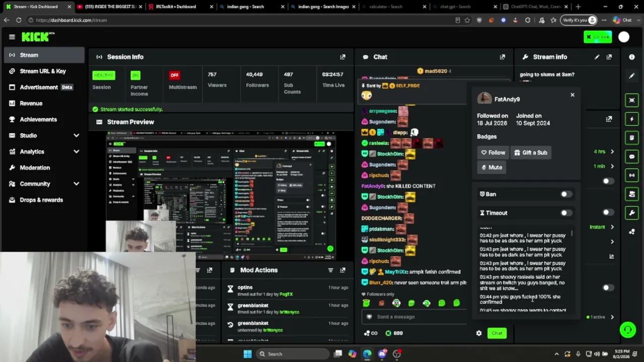This screenshot has width=644, height=362.
Task: Pop out the Chat panel
Action: point(502,57)
